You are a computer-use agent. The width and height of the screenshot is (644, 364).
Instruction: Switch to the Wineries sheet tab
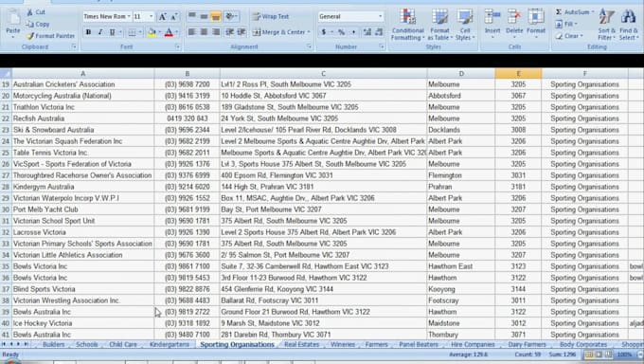pyautogui.click(x=343, y=345)
